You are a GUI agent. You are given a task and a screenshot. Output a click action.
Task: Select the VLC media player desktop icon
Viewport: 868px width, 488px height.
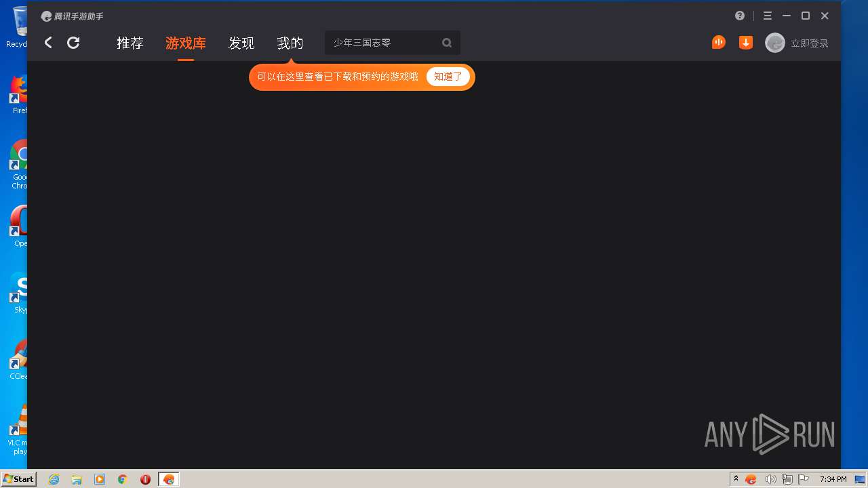click(18, 429)
